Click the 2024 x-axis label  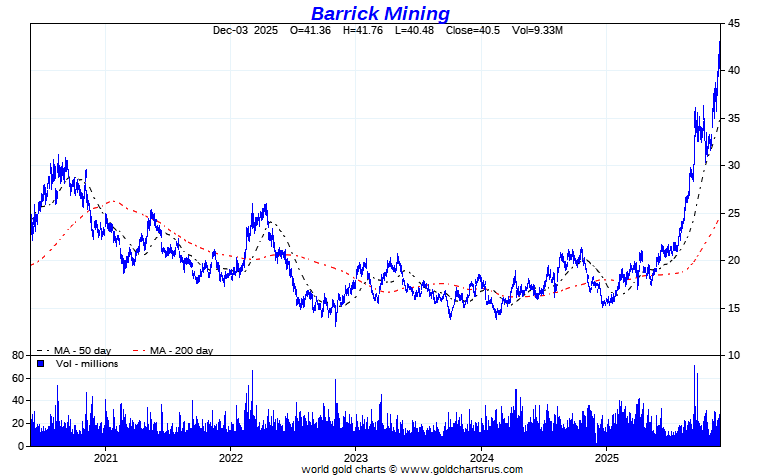[x=481, y=458]
